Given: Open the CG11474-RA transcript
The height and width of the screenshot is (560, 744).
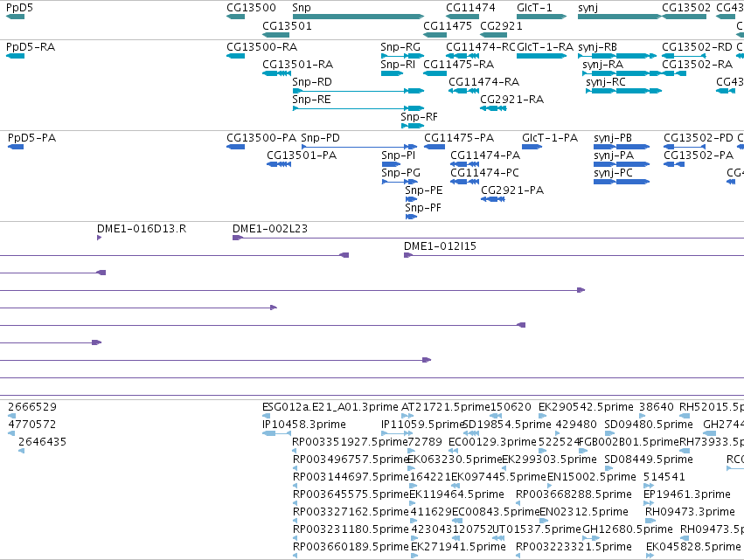Looking at the screenshot, I should click(464, 91).
